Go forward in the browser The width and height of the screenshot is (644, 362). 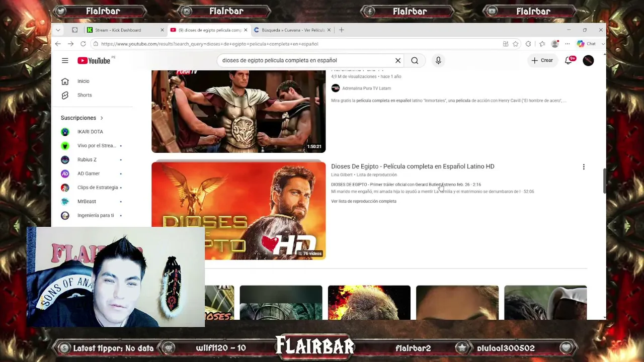pyautogui.click(x=70, y=44)
